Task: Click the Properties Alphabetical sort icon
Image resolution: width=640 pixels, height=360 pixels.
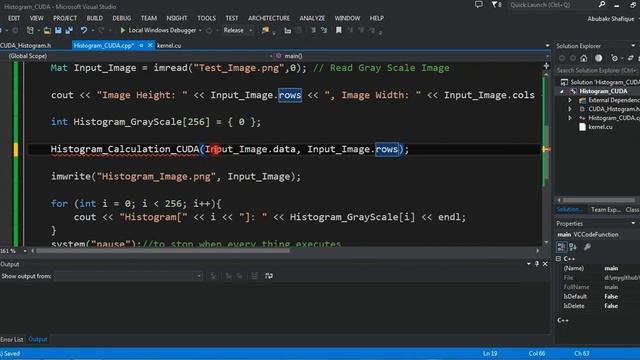Action: pos(573,247)
